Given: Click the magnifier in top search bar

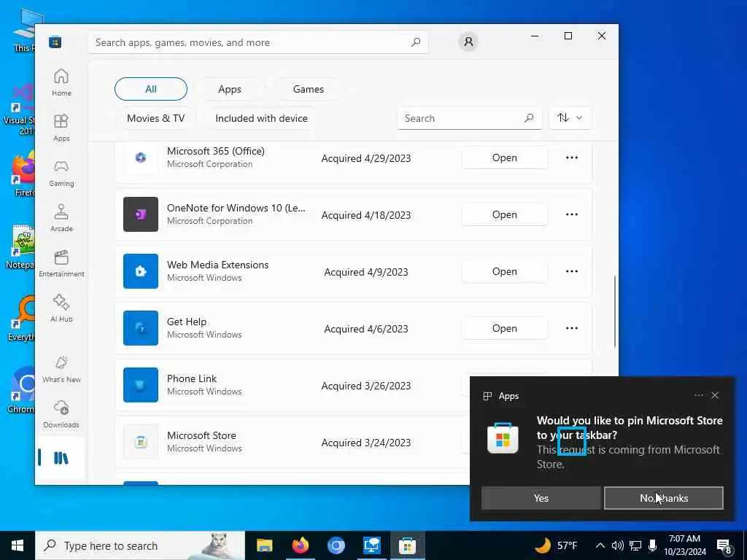Looking at the screenshot, I should (416, 42).
